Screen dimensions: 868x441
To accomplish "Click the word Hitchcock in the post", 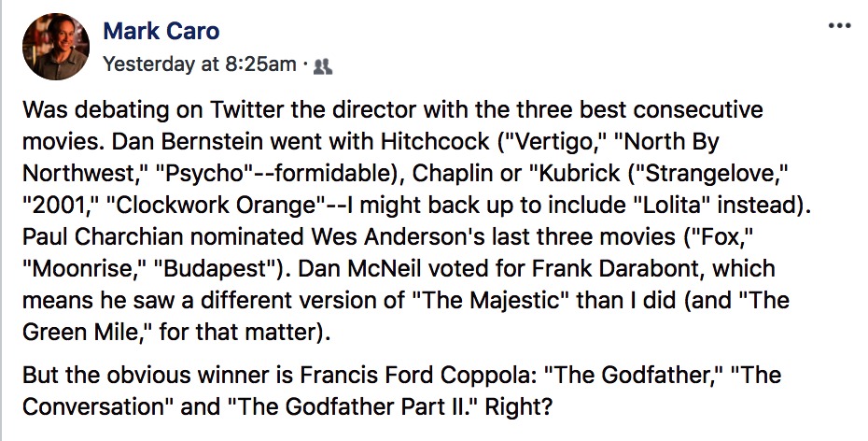I will coord(435,142).
